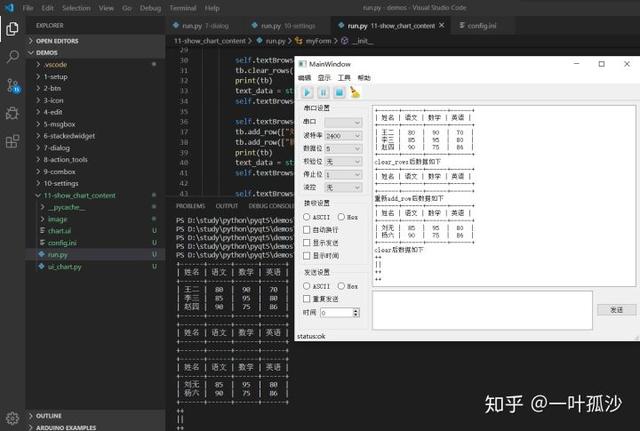Open the Source Control view
This screenshot has height=431, width=640.
[13, 86]
